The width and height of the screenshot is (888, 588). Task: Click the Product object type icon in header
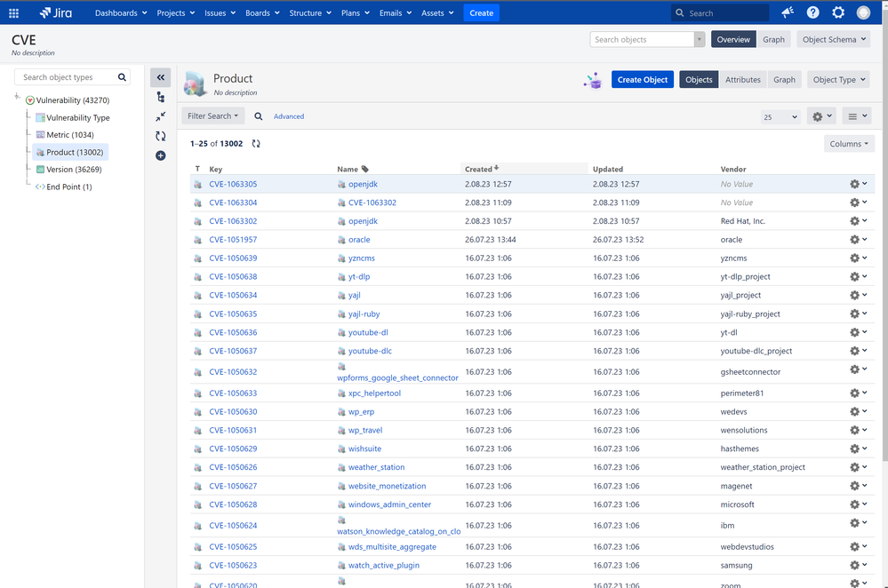[195, 83]
